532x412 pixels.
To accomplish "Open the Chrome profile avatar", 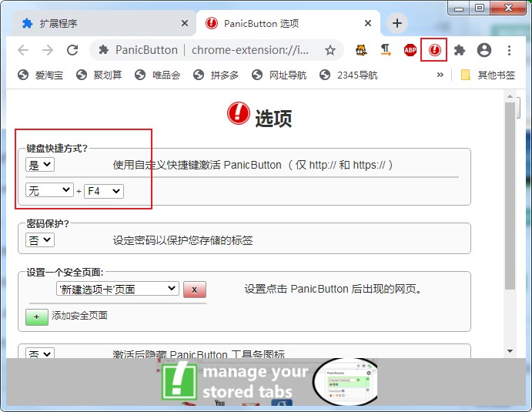I will click(484, 50).
